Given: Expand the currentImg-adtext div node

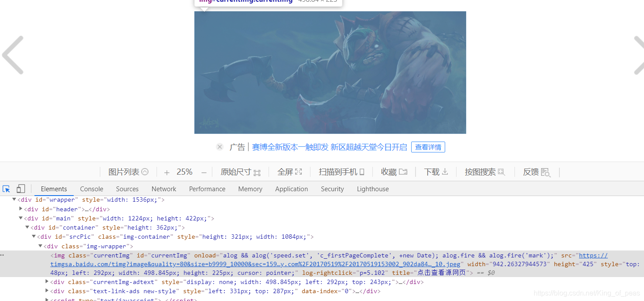Looking at the screenshot, I should tap(47, 282).
